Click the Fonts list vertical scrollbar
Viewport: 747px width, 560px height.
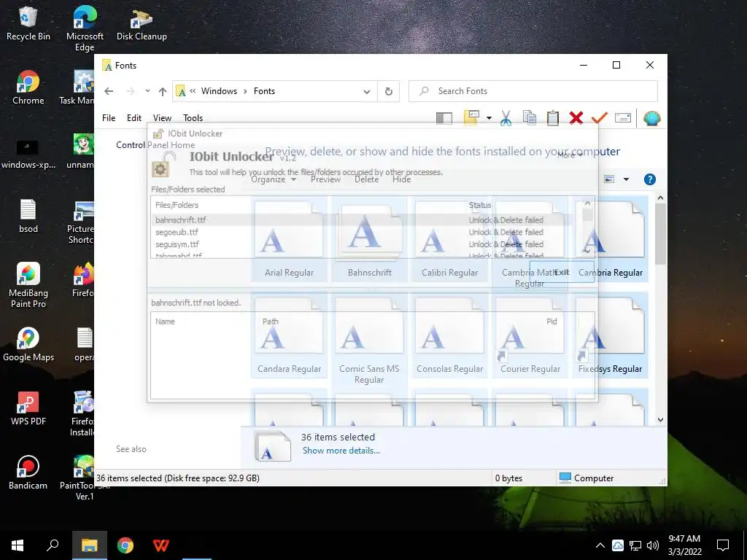(660, 233)
